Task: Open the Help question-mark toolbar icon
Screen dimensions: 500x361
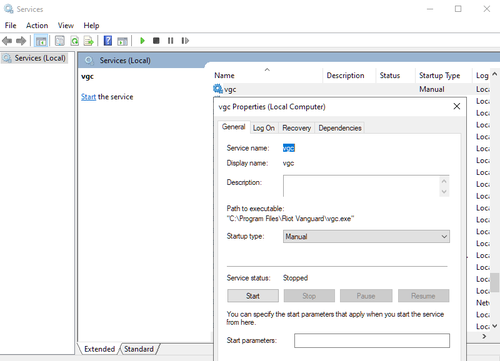Action: click(x=108, y=41)
